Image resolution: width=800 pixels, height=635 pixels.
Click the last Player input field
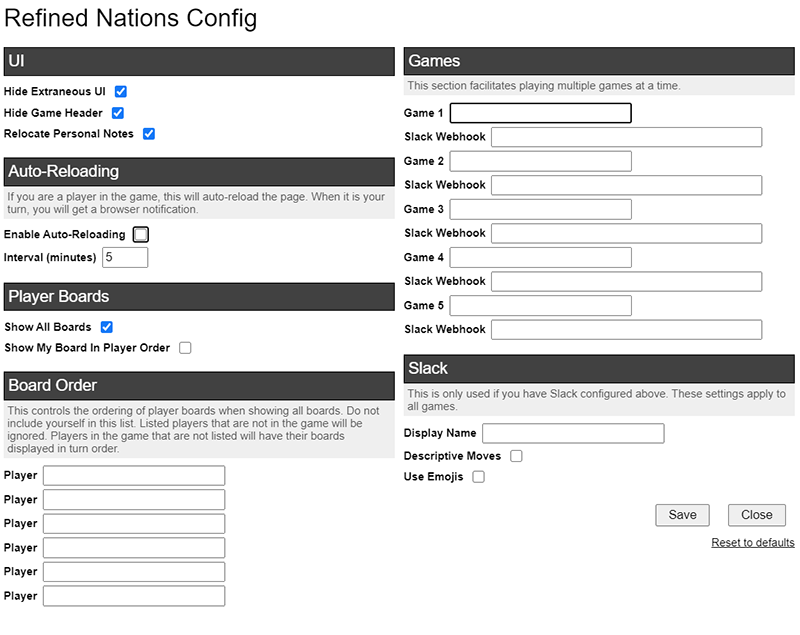pos(134,596)
